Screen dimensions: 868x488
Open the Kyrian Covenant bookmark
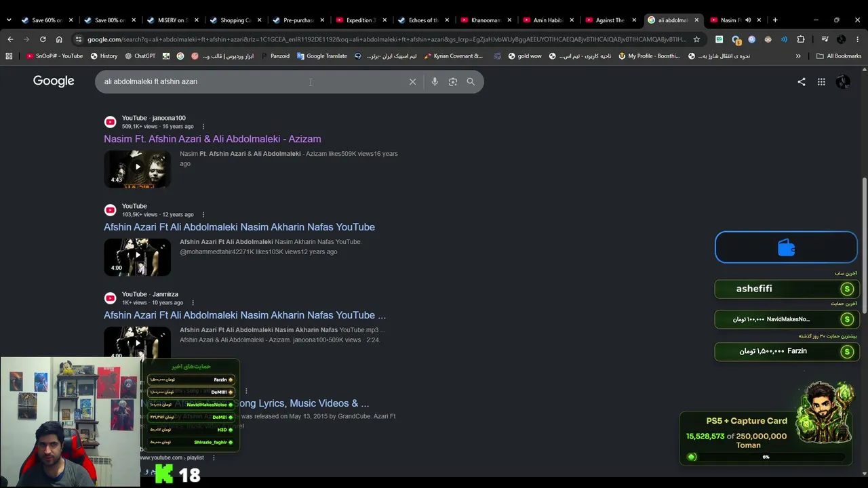pos(454,56)
